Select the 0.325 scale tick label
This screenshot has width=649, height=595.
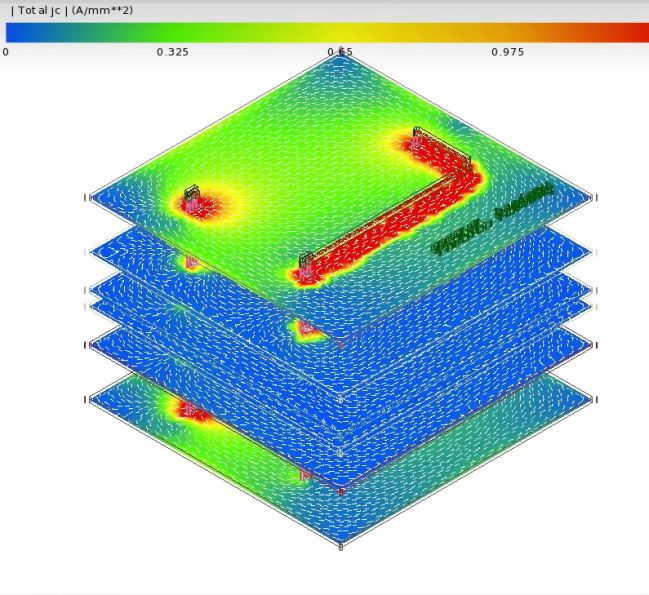point(173,52)
